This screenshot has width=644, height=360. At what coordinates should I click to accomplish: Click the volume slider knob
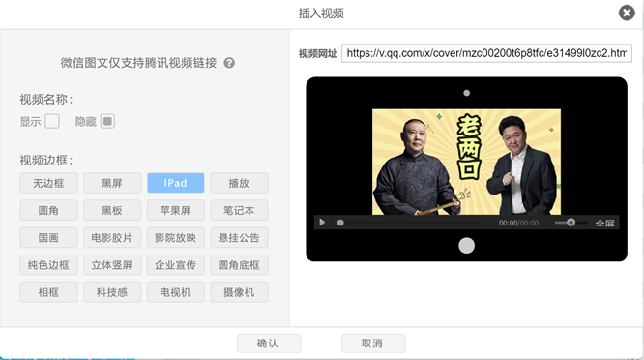pos(571,223)
